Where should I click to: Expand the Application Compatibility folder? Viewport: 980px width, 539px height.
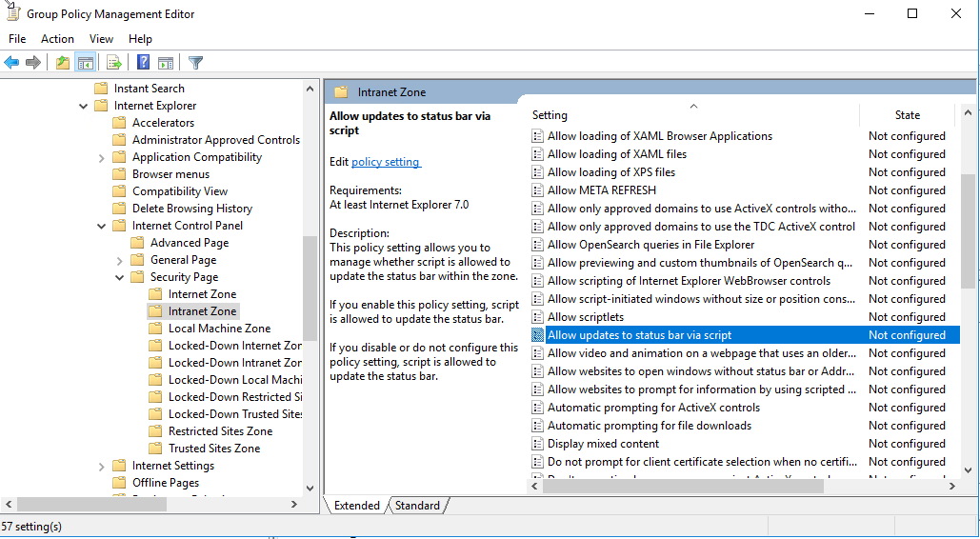102,157
